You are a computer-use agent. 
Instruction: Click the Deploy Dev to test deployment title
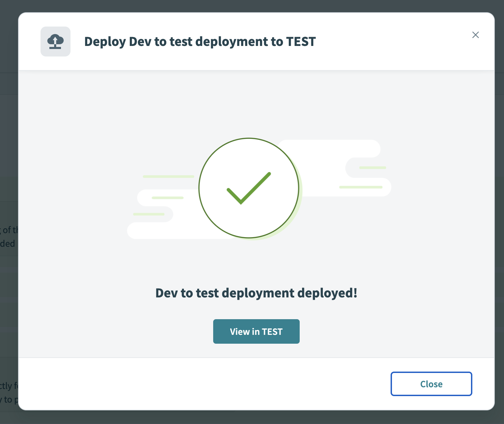tap(200, 41)
